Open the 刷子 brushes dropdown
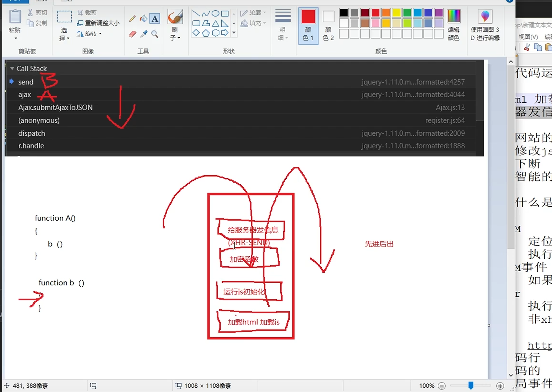The image size is (552, 392). [x=175, y=37]
